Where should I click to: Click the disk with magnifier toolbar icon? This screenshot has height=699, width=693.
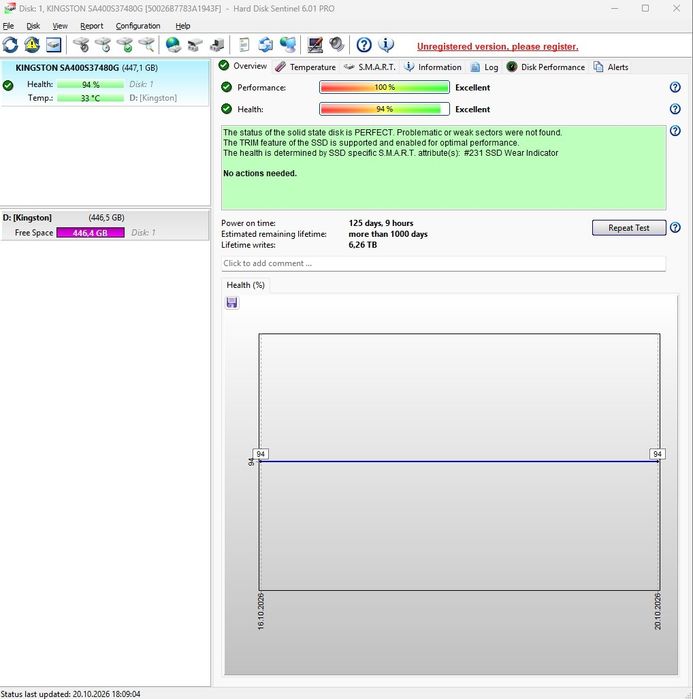147,45
